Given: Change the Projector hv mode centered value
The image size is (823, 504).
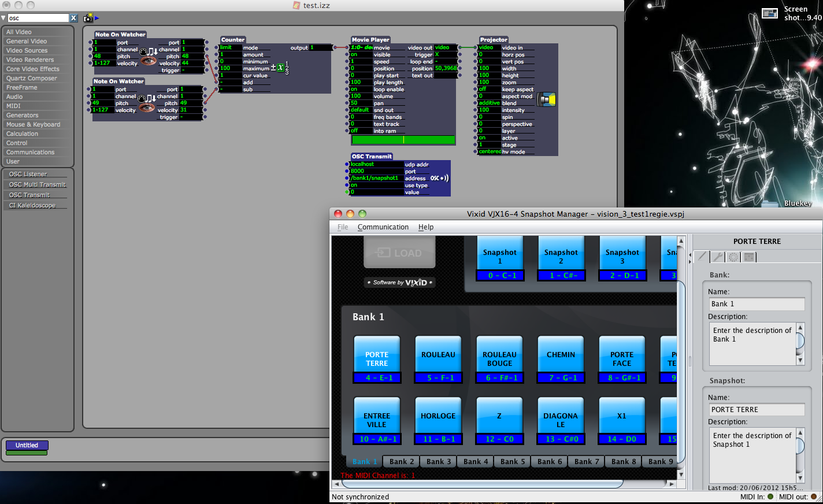Looking at the screenshot, I should point(489,152).
